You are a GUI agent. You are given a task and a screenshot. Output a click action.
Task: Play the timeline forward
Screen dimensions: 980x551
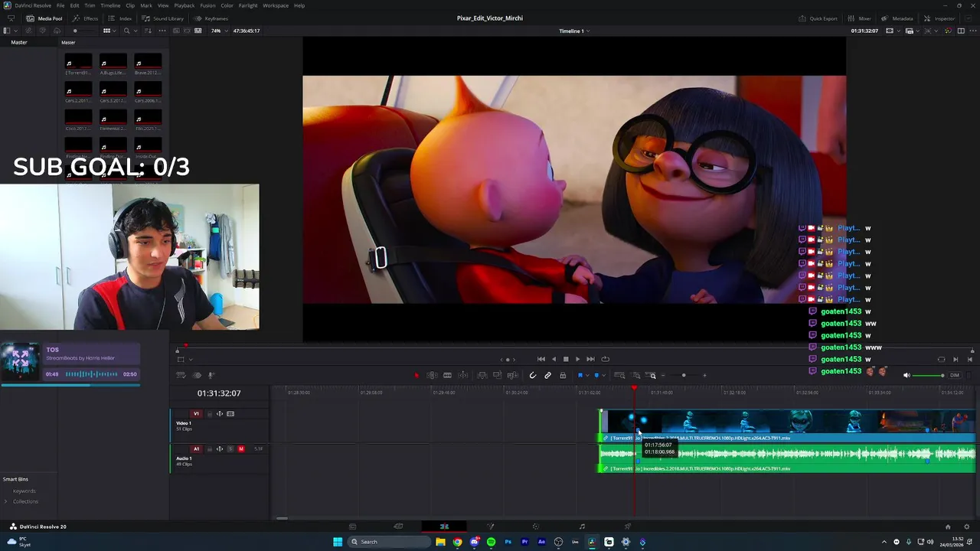(578, 359)
